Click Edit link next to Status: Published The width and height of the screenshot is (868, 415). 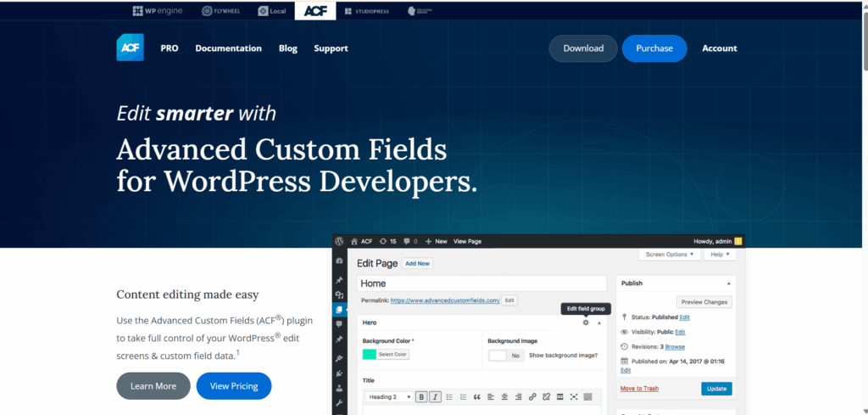[685, 317]
